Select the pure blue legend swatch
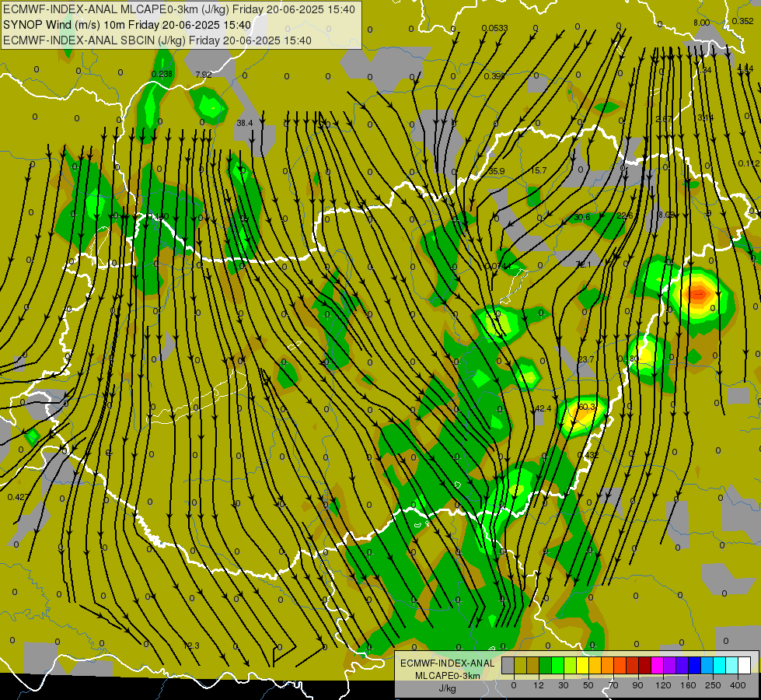The width and height of the screenshot is (761, 700). 695,665
